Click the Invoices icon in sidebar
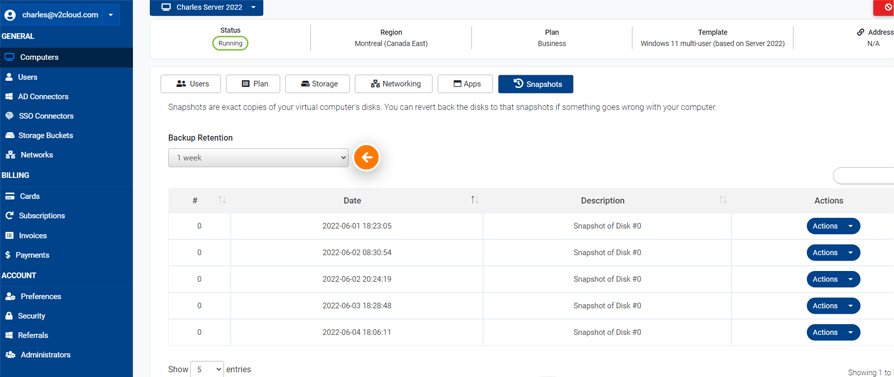894x377 pixels. coord(9,235)
